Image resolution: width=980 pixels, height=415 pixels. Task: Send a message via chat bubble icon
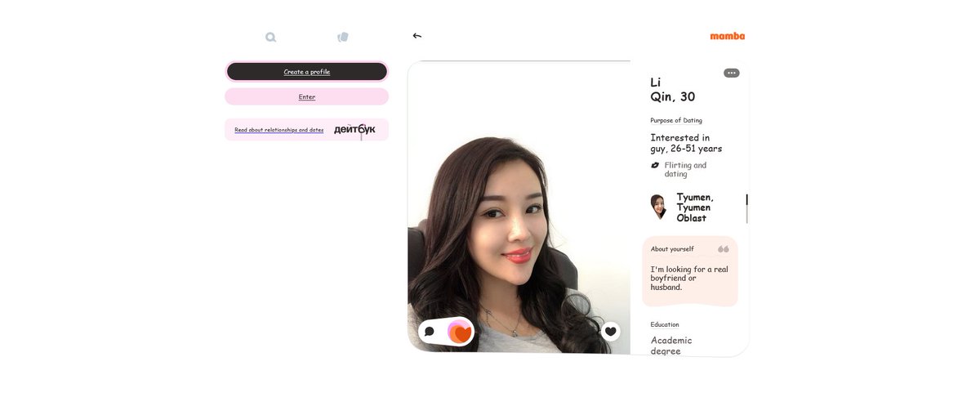tap(430, 332)
